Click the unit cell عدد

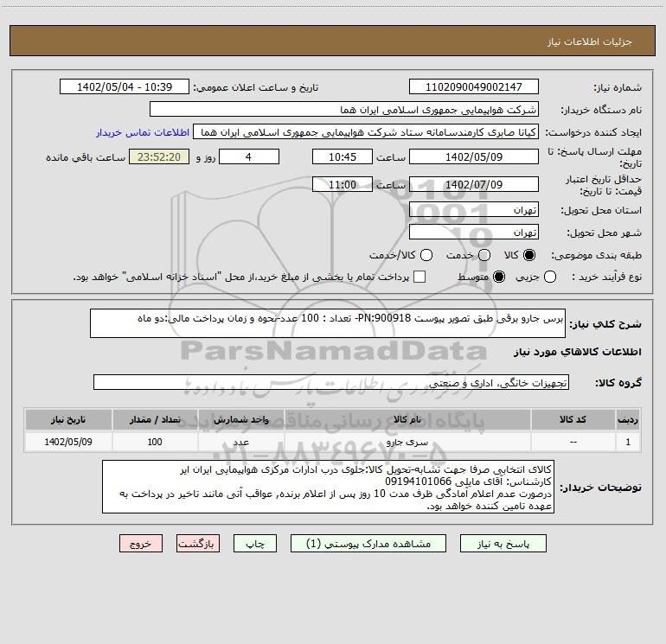pos(240,442)
